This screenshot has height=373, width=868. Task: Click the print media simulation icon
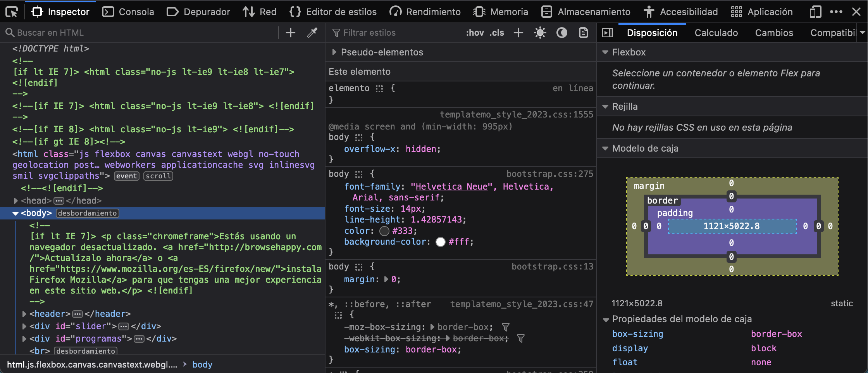click(x=583, y=33)
